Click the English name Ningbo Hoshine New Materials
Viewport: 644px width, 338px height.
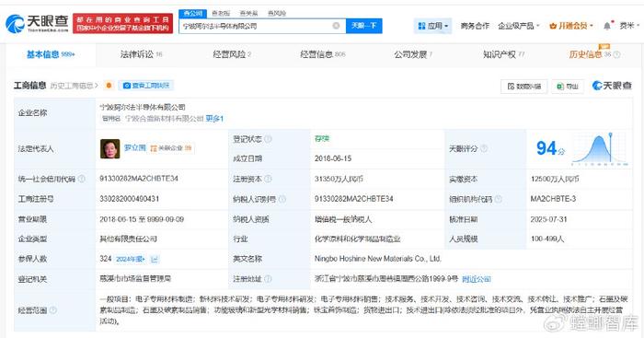pos(378,259)
